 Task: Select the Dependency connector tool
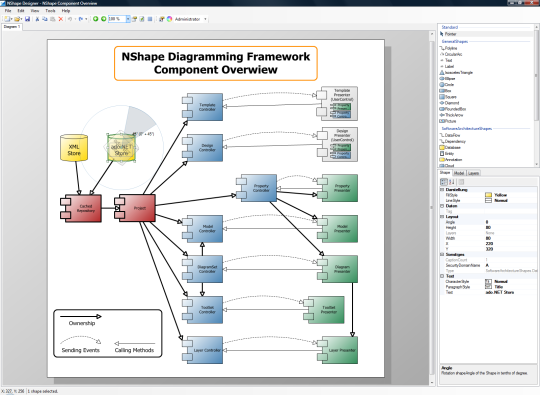click(x=453, y=141)
